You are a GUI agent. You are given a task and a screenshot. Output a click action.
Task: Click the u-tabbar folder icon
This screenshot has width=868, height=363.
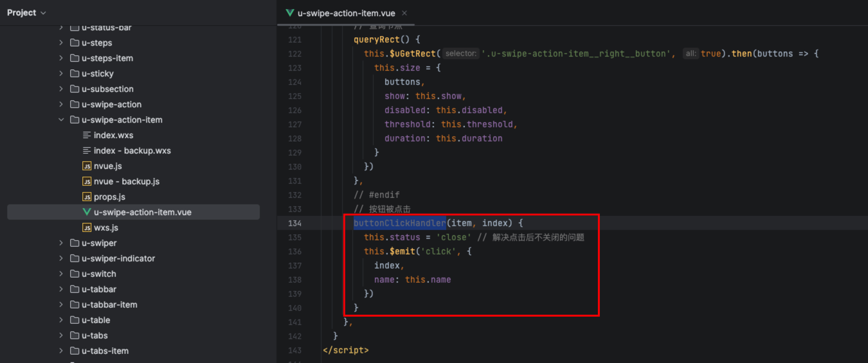pos(75,289)
